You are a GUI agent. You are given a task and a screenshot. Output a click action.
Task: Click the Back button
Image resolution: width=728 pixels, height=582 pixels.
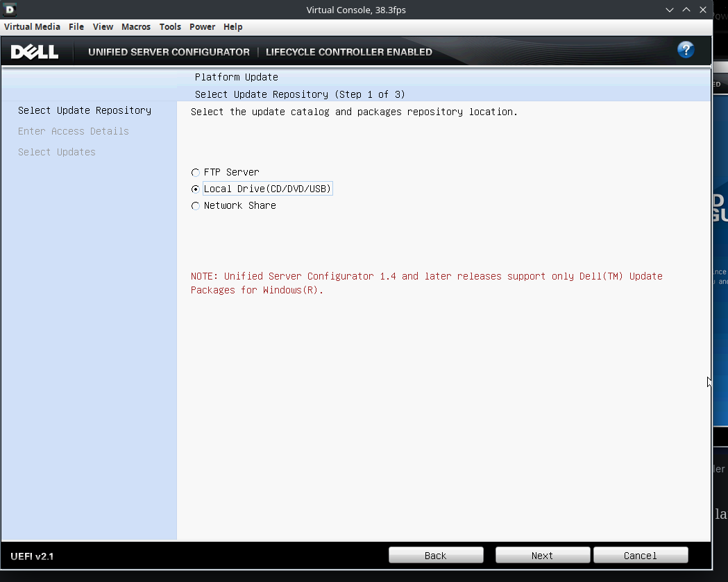pyautogui.click(x=436, y=555)
